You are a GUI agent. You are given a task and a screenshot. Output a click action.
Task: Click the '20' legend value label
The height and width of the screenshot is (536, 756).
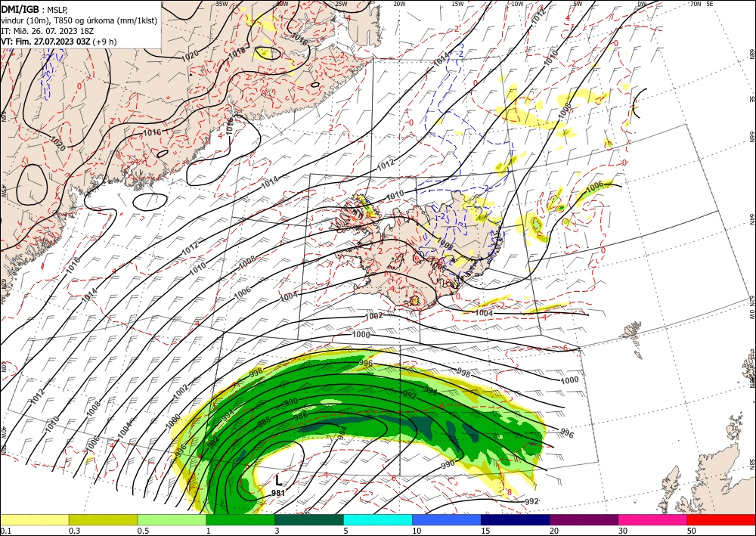click(554, 531)
